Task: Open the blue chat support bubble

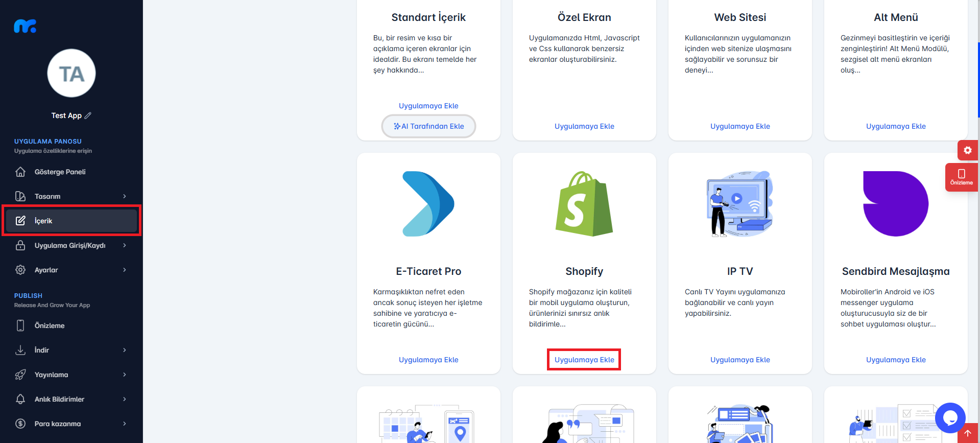Action: tap(950, 418)
